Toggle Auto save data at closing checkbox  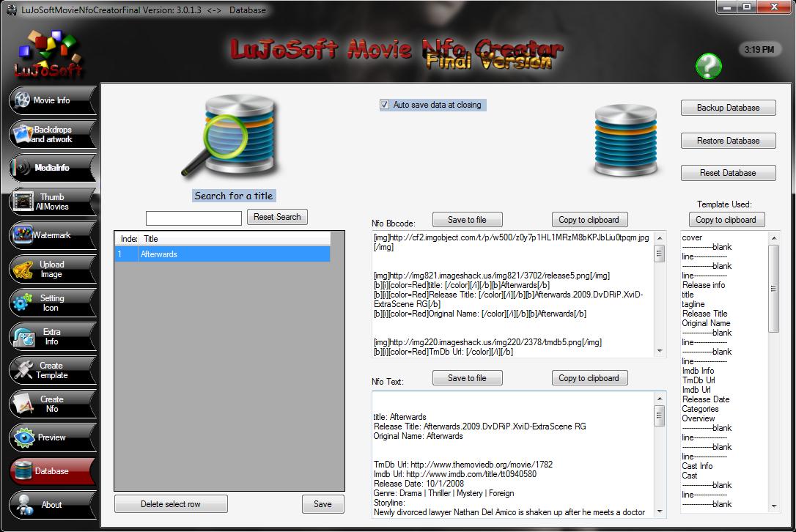point(384,105)
